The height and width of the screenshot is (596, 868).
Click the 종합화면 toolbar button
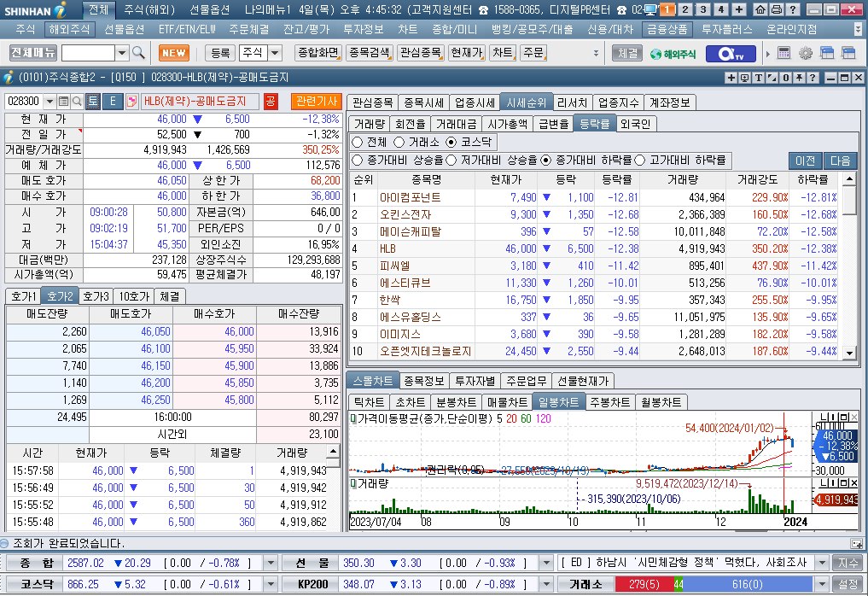pyautogui.click(x=318, y=53)
